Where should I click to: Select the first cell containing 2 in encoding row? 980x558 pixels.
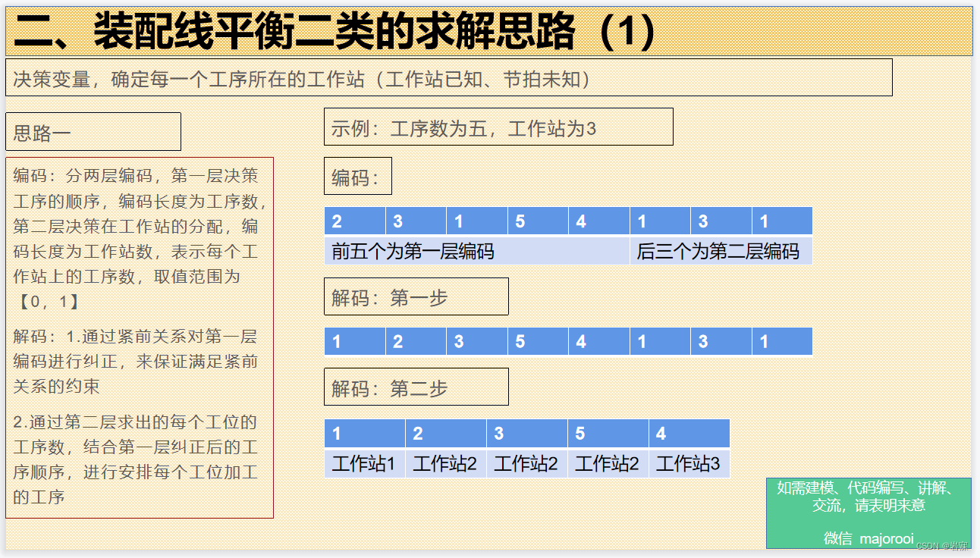point(353,220)
